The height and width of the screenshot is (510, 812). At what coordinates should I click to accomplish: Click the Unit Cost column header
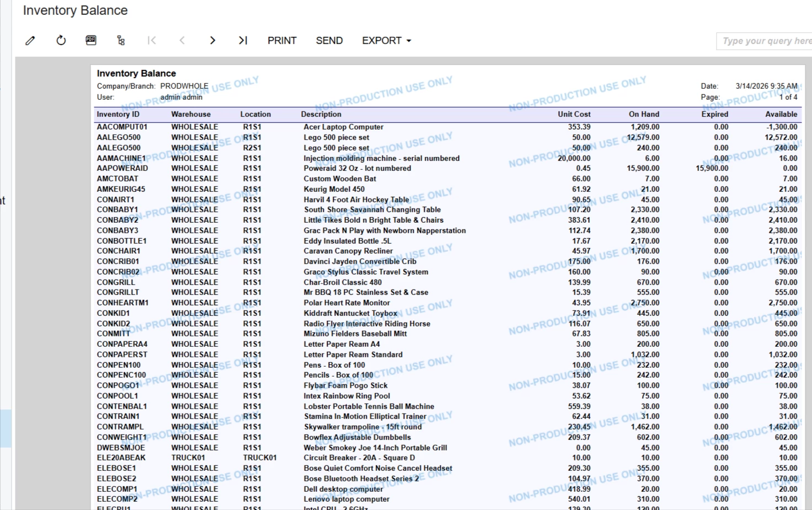(574, 114)
